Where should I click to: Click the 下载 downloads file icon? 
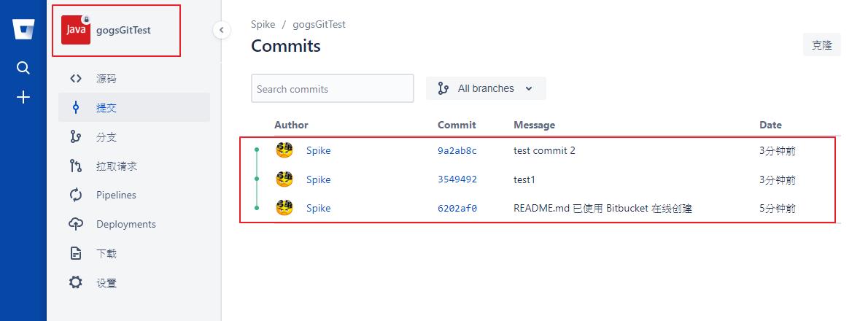76,253
